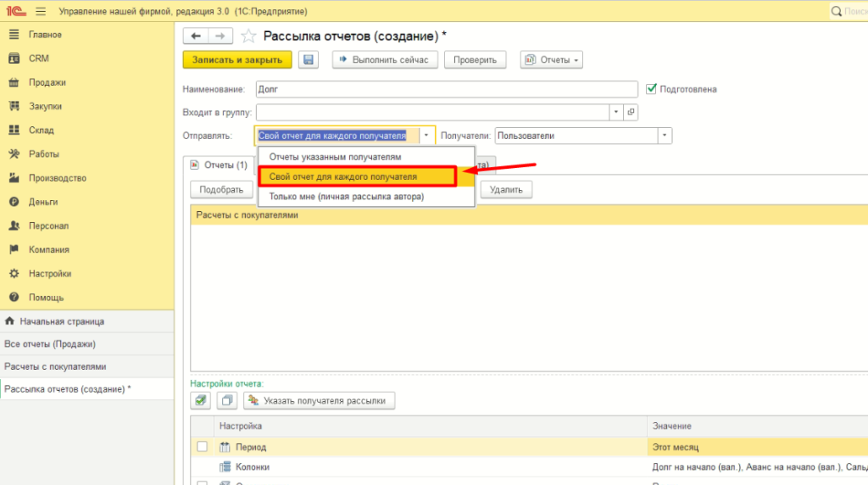
Task: Choose Только мне (личная рассылка автора)
Action: 366,197
